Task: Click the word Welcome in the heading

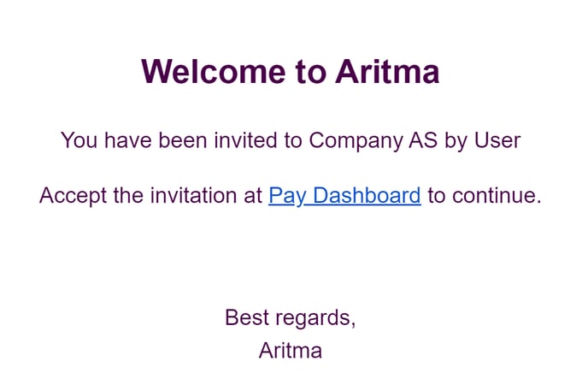Action: click(x=213, y=71)
